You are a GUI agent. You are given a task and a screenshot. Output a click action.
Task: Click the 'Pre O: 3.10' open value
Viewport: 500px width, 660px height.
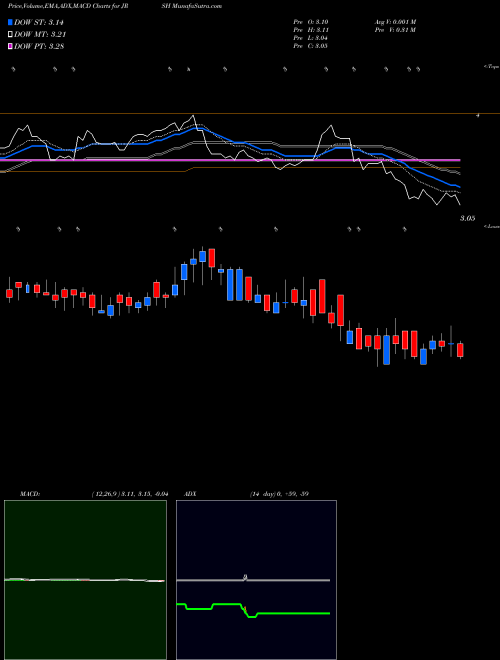(x=311, y=22)
